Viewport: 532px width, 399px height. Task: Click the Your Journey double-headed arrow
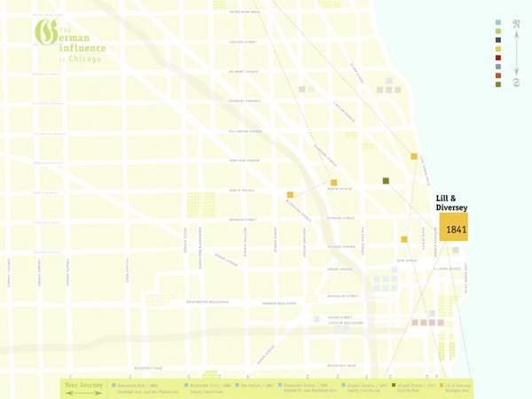click(83, 393)
